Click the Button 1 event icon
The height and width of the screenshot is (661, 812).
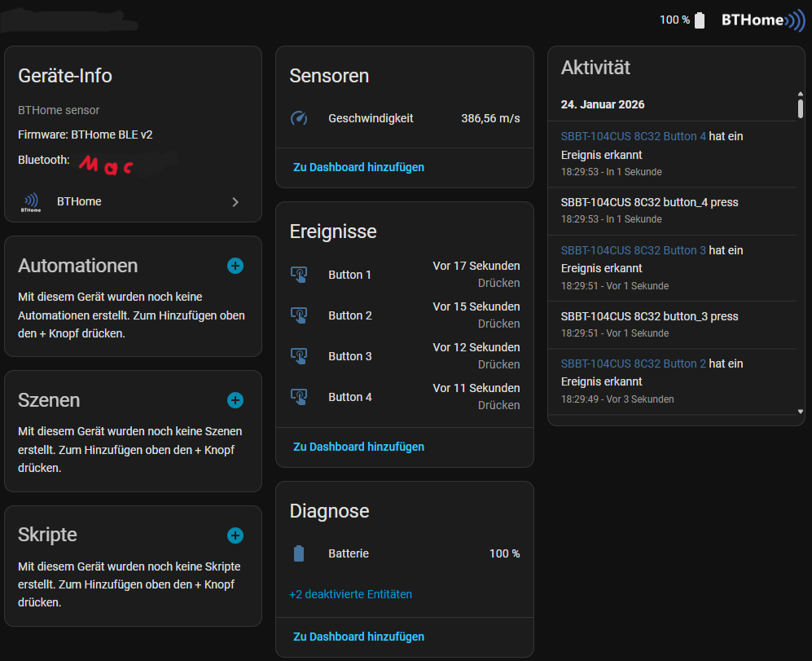[x=299, y=275]
